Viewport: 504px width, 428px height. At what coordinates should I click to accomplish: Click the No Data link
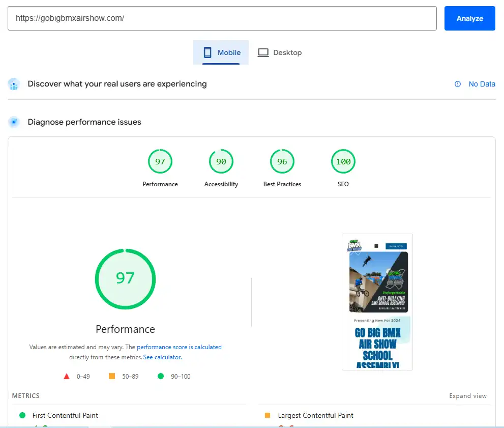(x=482, y=84)
